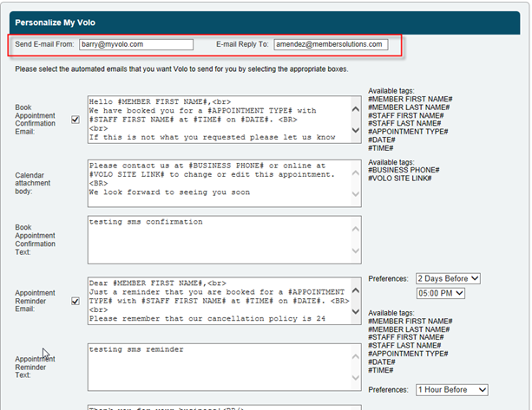Click scroll-down arrow in Calendar attachment body box
Screen dimensions: 532x410
pyautogui.click(x=355, y=198)
